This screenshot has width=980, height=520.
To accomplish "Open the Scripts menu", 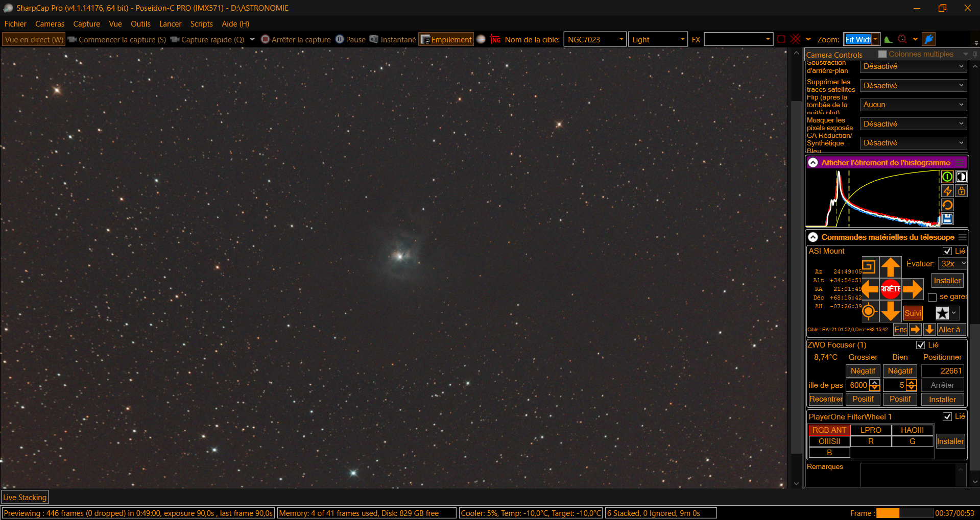I will (x=201, y=24).
